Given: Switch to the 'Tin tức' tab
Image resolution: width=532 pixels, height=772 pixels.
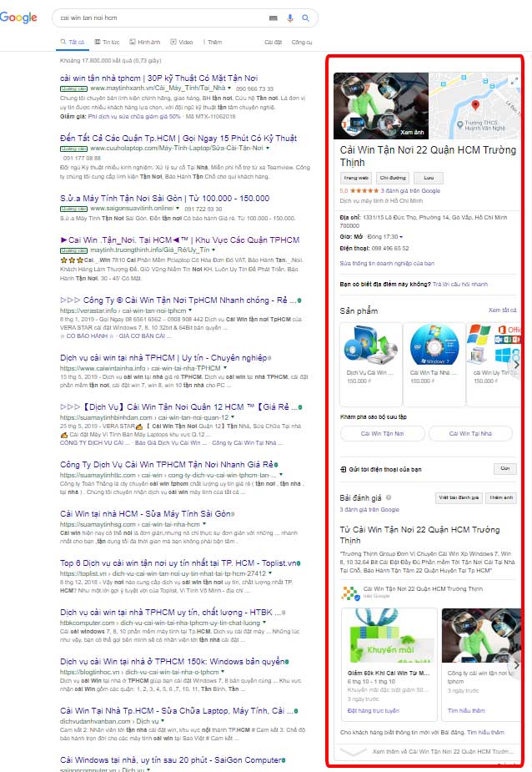Looking at the screenshot, I should (108, 43).
